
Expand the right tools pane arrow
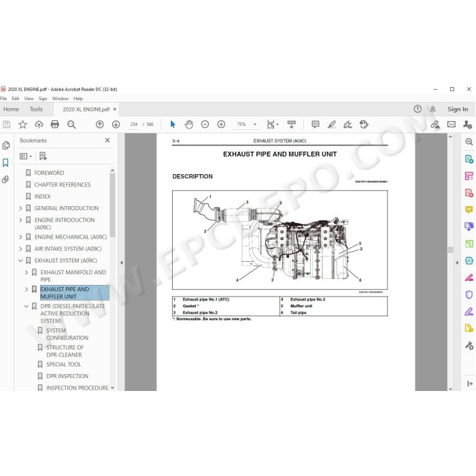(x=457, y=262)
